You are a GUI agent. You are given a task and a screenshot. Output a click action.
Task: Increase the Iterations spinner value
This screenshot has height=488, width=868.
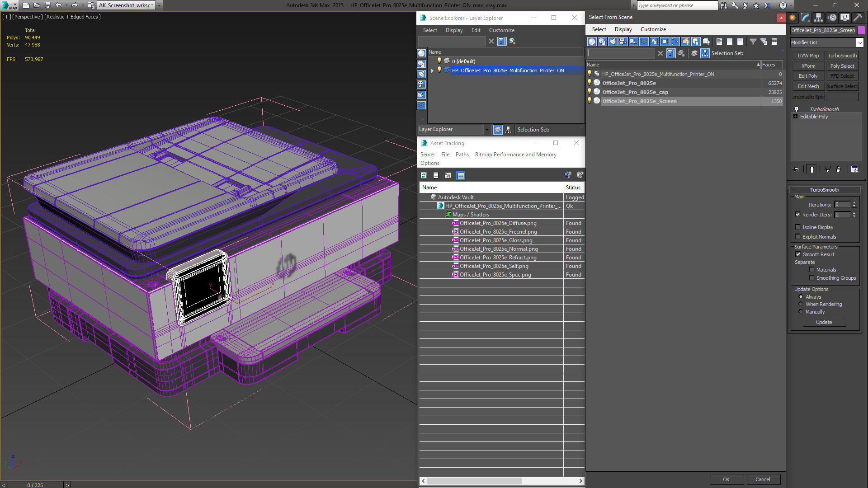[854, 203]
